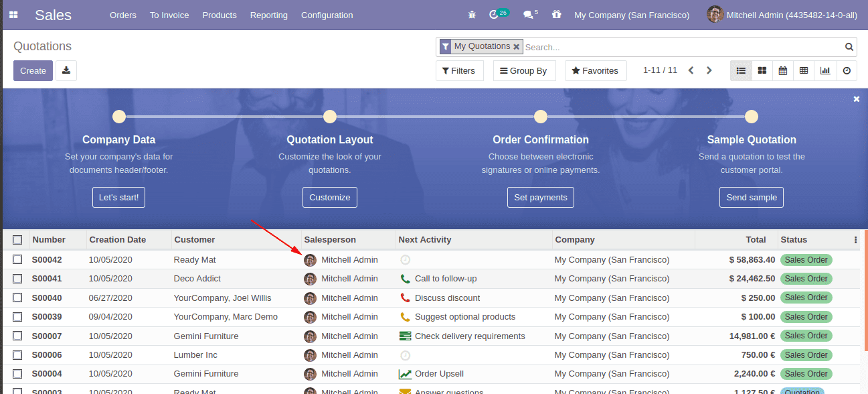Select checkbox for order S00004
This screenshot has height=394, width=868.
(17, 374)
